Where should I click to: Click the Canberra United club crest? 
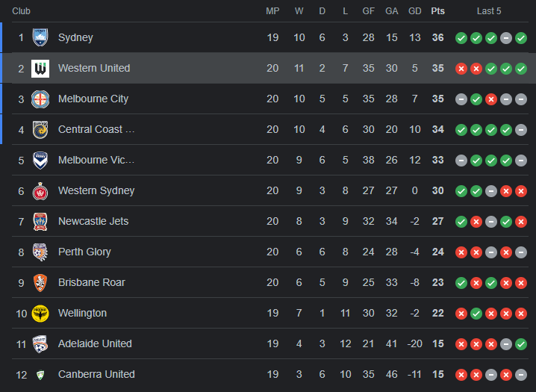pyautogui.click(x=40, y=374)
